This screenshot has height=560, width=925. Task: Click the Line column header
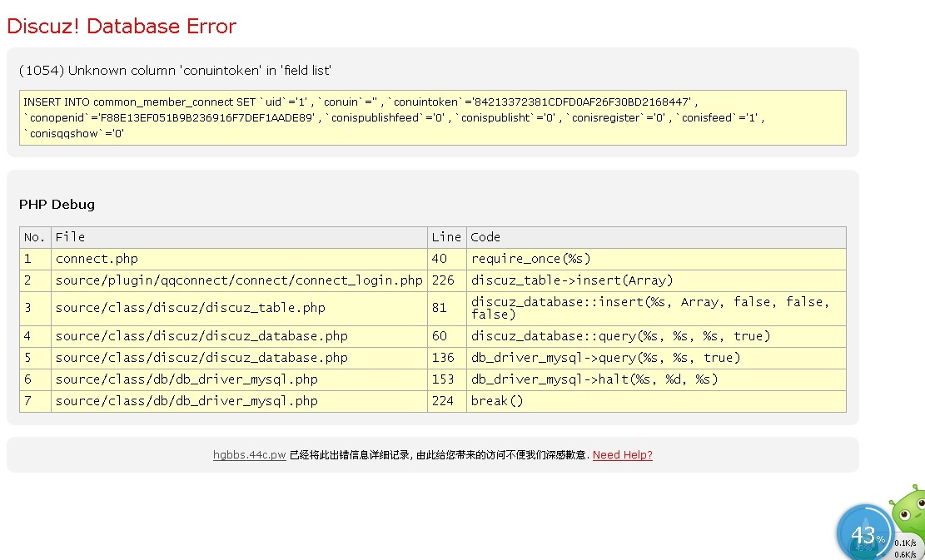pos(446,237)
